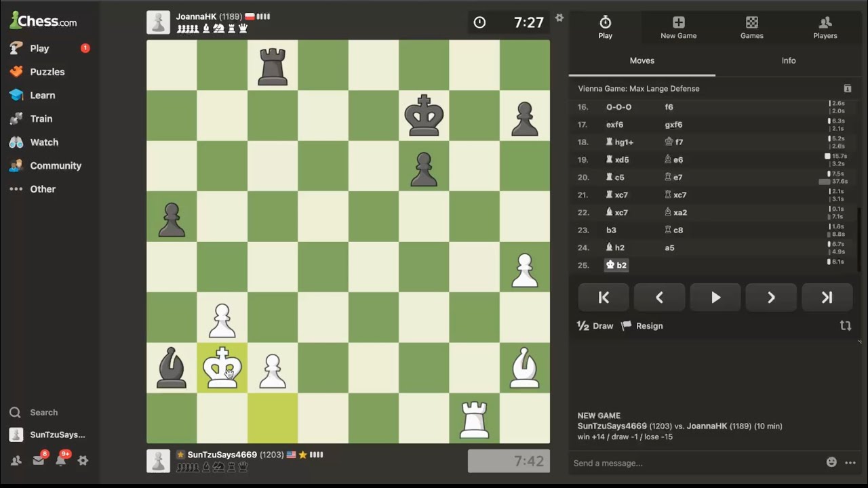Switch to the Games tab

(x=752, y=28)
